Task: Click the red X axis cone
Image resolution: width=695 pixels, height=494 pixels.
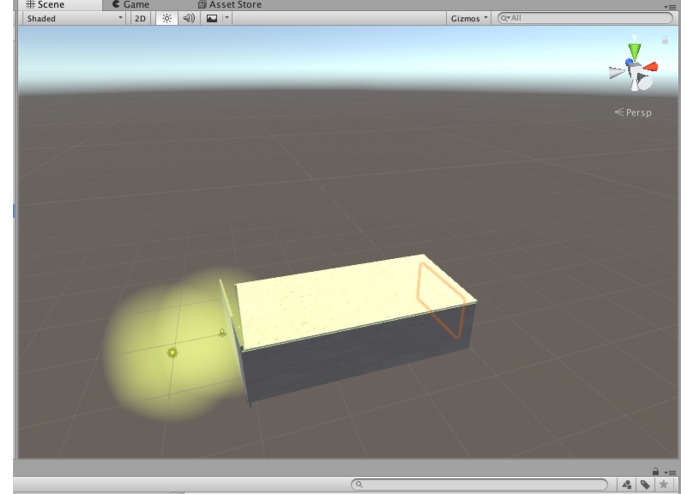Action: (651, 66)
